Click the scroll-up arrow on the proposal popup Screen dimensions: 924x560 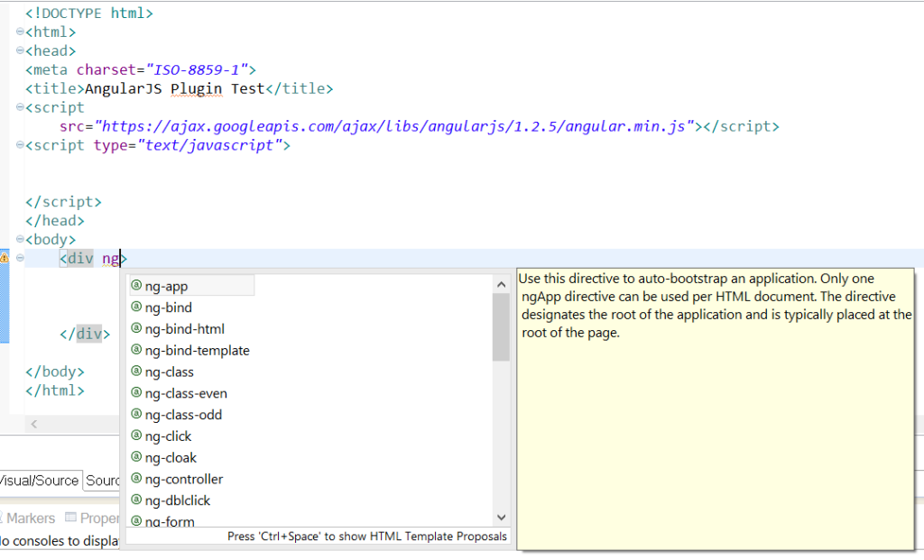501,282
